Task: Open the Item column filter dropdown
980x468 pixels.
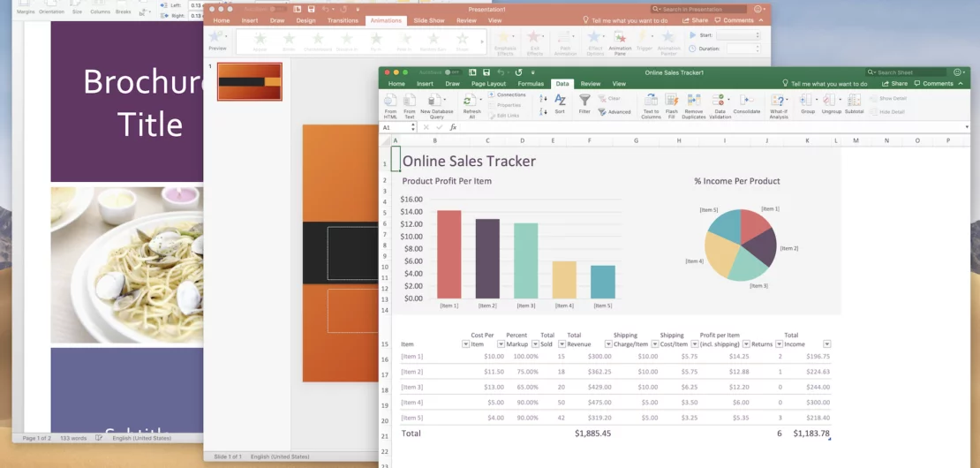Action: point(465,344)
